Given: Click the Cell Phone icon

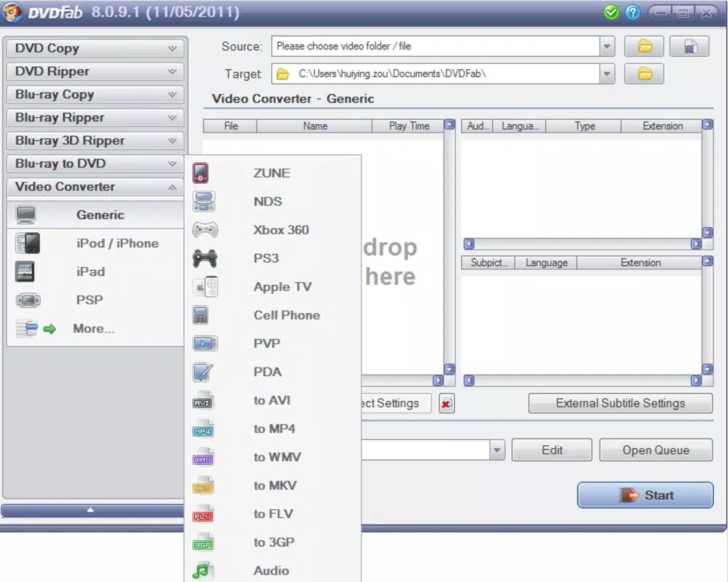Looking at the screenshot, I should tap(200, 316).
